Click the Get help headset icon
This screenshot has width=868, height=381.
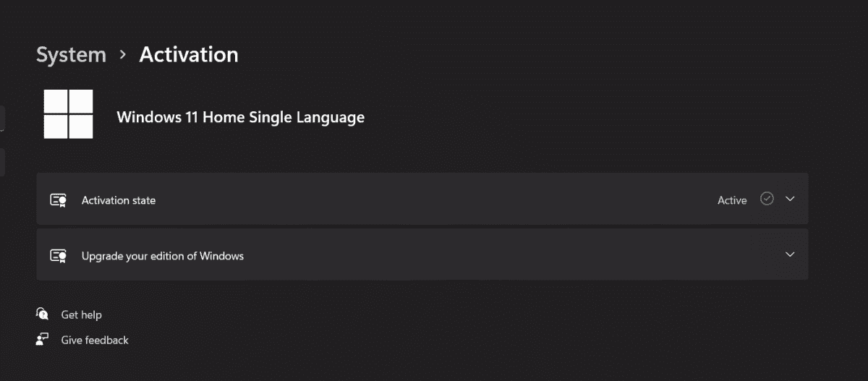pyautogui.click(x=42, y=314)
